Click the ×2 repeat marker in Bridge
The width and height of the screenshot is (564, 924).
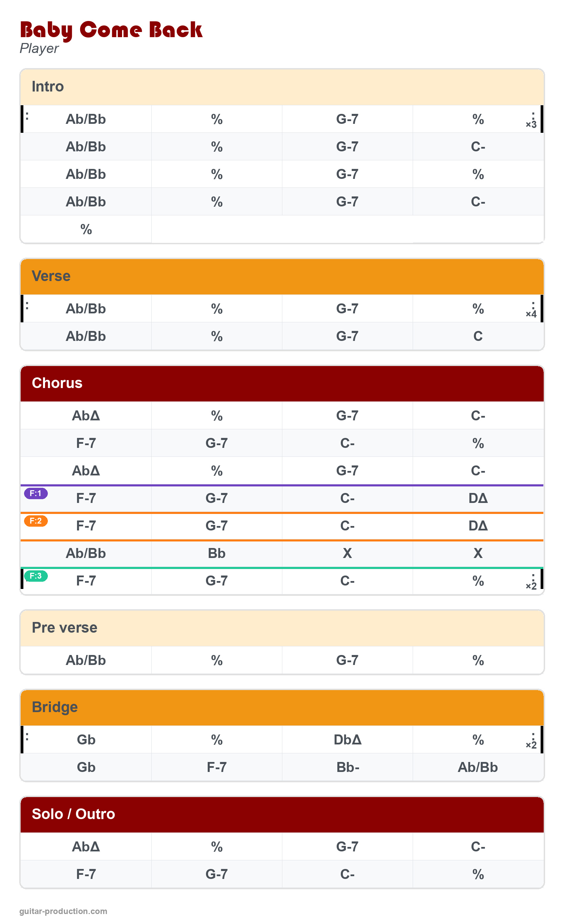point(531,744)
